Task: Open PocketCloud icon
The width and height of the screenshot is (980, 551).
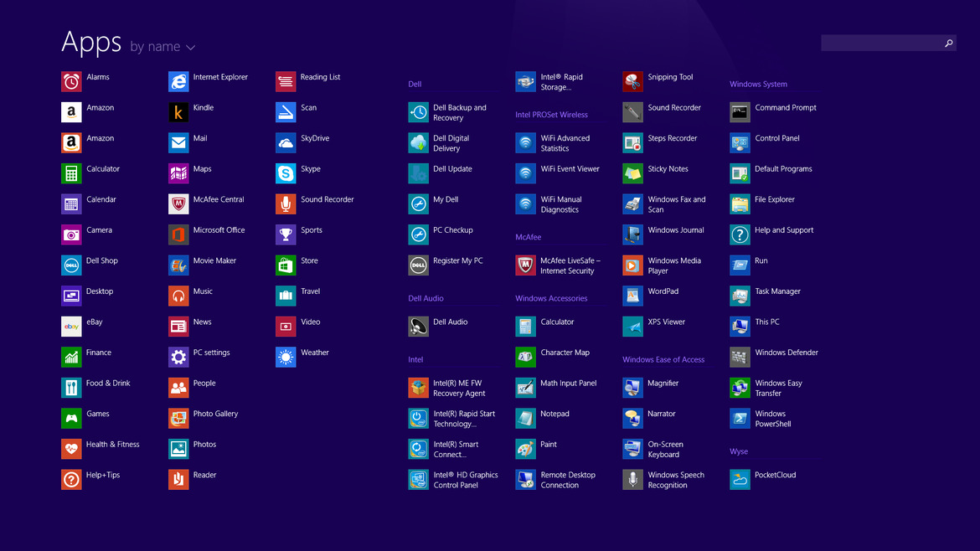Action: [740, 479]
